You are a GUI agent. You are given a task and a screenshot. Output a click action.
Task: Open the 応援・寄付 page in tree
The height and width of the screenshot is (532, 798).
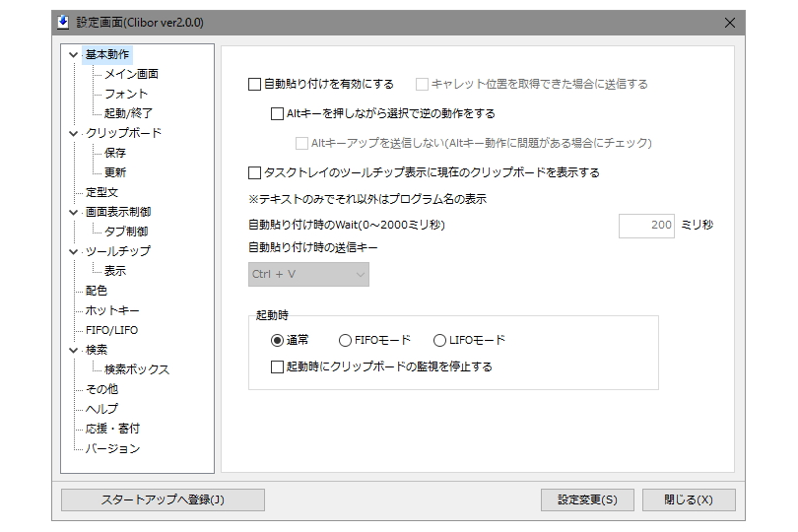112,429
